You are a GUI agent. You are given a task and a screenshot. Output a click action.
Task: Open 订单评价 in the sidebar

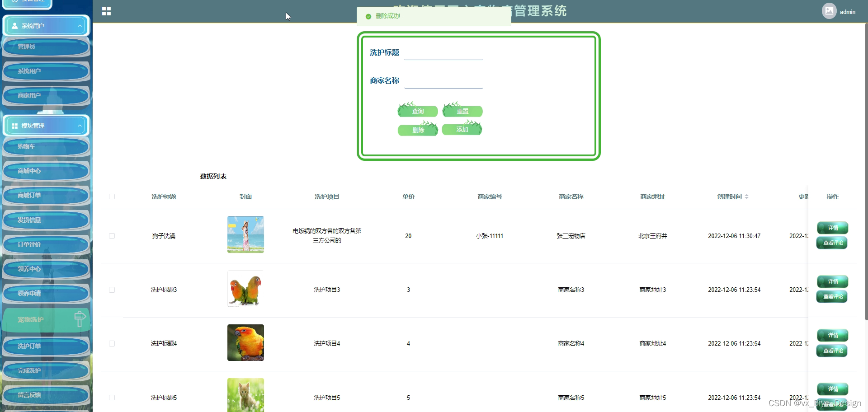pos(46,244)
